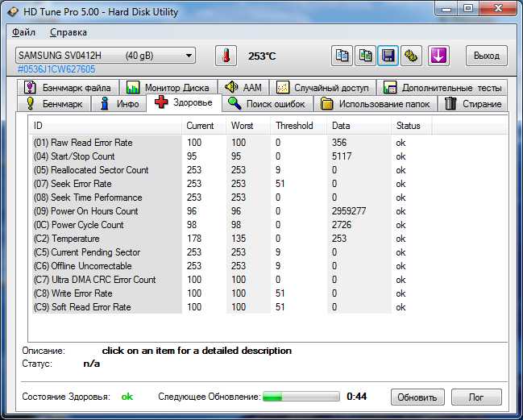Sort by the ID column header
The height and width of the screenshot is (420, 523).
tap(105, 126)
